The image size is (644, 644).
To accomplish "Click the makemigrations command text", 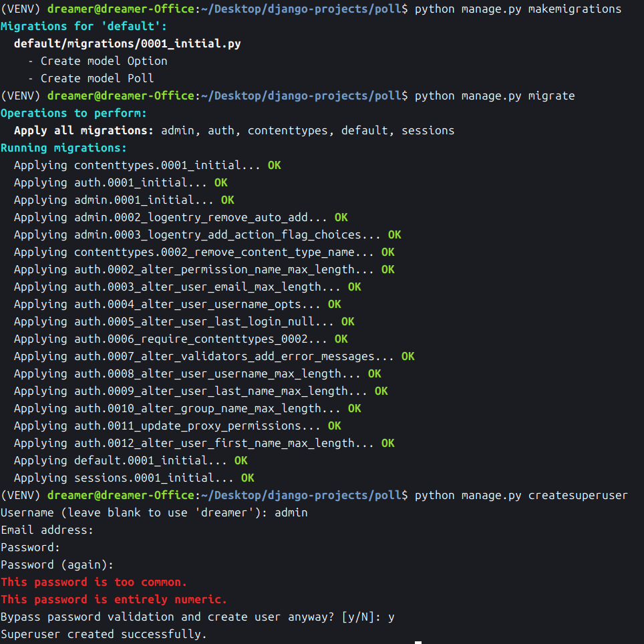I will 518,9.
